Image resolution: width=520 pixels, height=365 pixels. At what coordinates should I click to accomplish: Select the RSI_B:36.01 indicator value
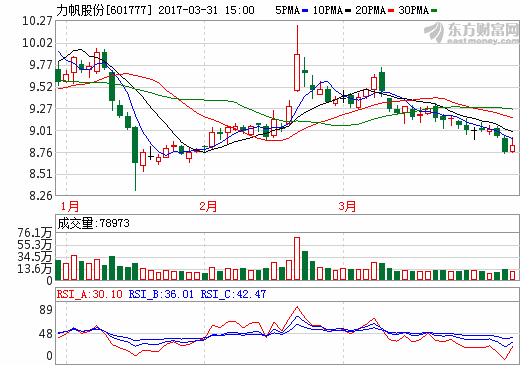pyautogui.click(x=161, y=294)
